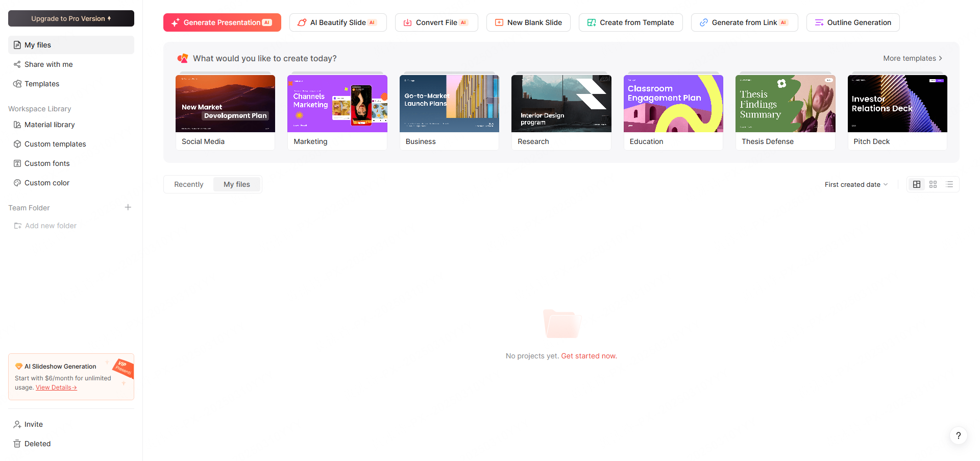Open the Material library in sidebar
980x461 pixels.
(49, 125)
